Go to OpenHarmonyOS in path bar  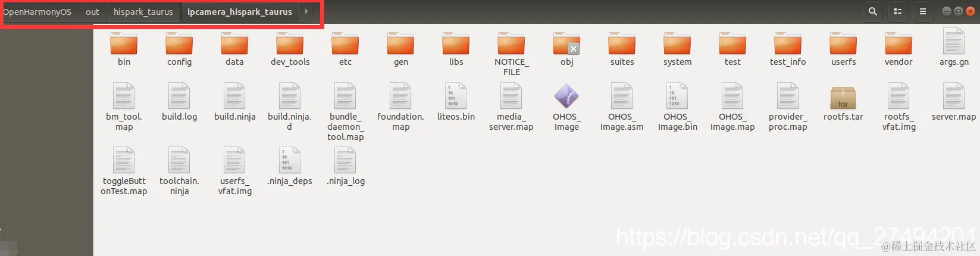pyautogui.click(x=38, y=12)
